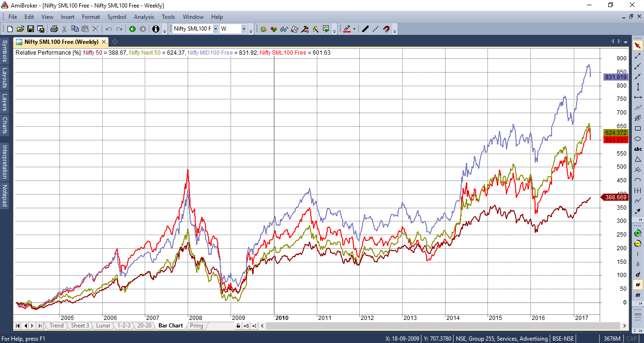This screenshot has height=343, width=644.
Task: Add new chart tab with plus icon
Action: (115, 41)
